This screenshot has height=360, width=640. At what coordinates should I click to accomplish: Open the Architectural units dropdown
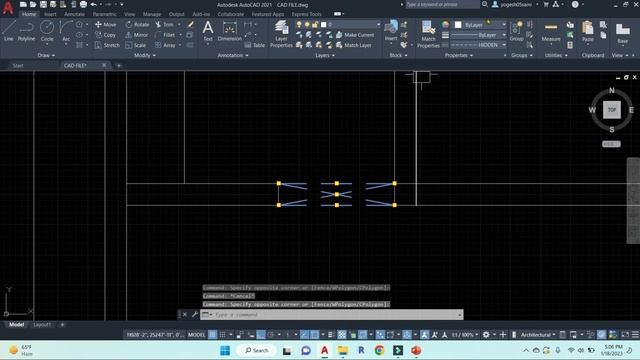[x=538, y=335]
